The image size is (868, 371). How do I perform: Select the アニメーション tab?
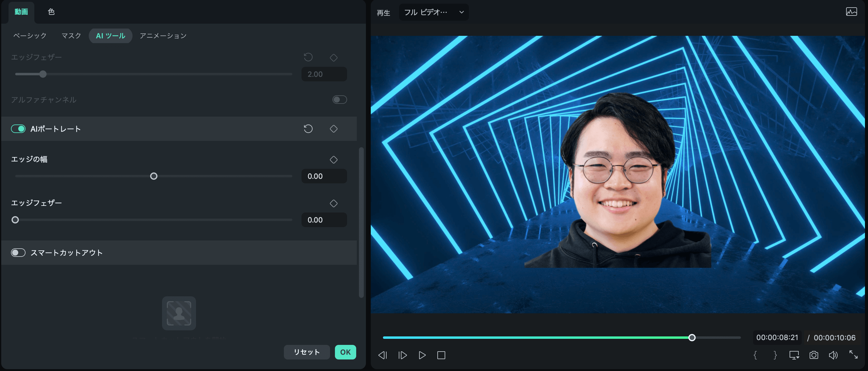163,36
